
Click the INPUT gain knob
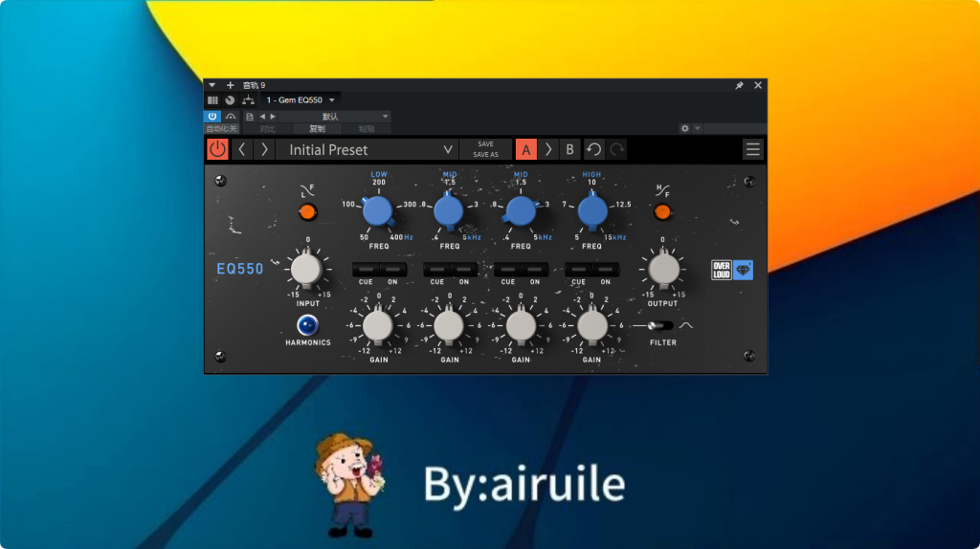(x=306, y=269)
